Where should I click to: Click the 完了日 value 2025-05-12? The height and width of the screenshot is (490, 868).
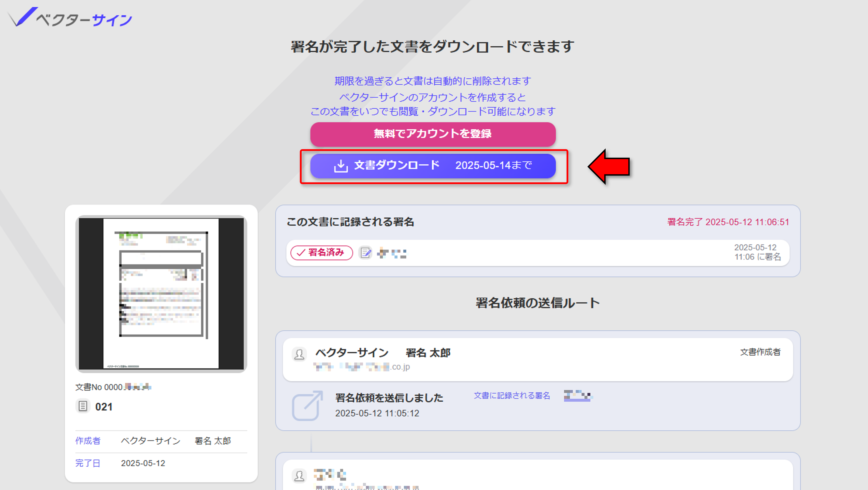click(143, 463)
